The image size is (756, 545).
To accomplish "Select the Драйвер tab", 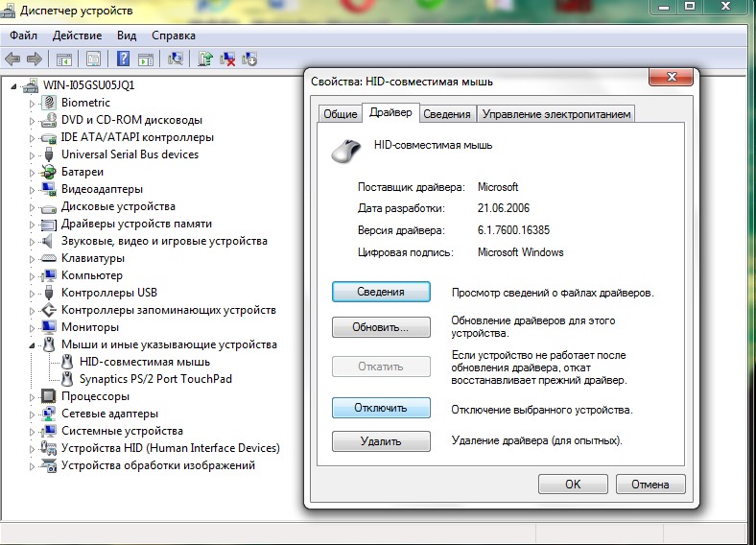I will pos(390,113).
